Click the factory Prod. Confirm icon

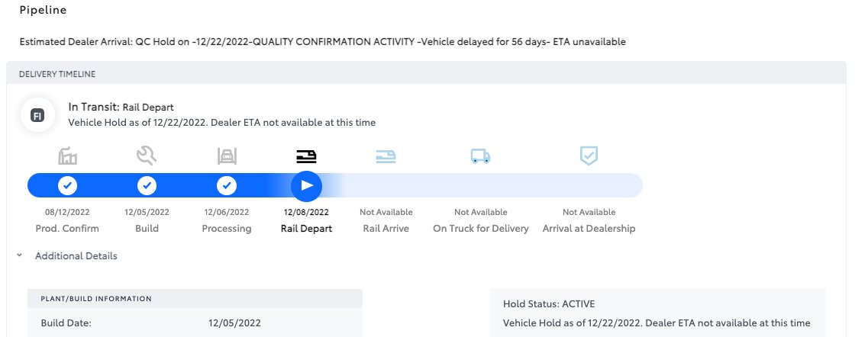coord(67,156)
